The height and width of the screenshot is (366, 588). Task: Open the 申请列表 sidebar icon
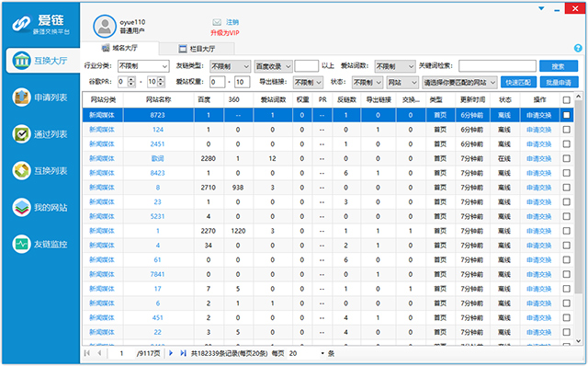coord(21,97)
